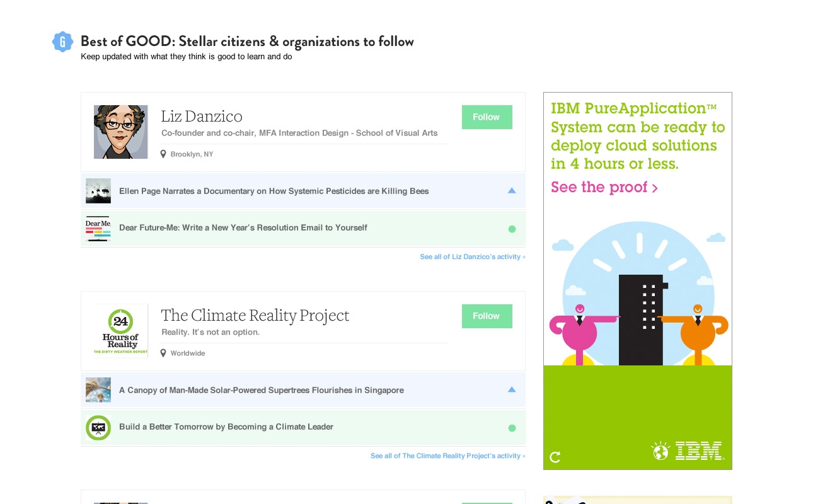813x504 pixels.
Task: See all of Liz Danzico's activity
Action: 473,256
